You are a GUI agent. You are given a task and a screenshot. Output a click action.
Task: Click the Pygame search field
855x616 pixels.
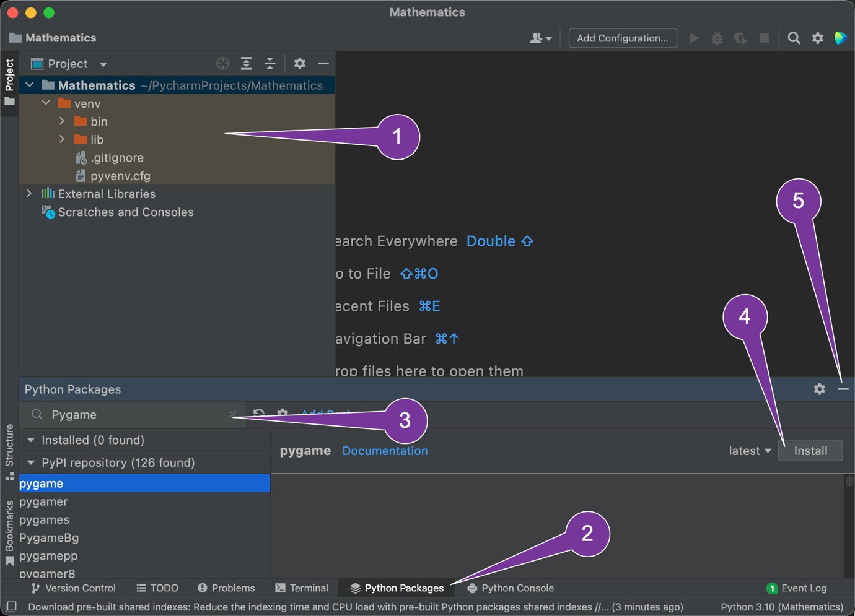click(133, 414)
